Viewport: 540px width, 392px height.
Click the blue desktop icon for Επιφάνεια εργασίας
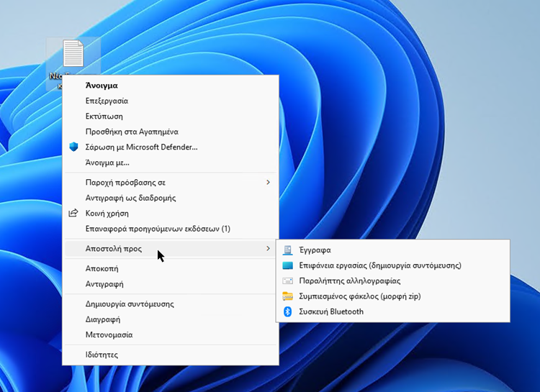[x=287, y=265]
